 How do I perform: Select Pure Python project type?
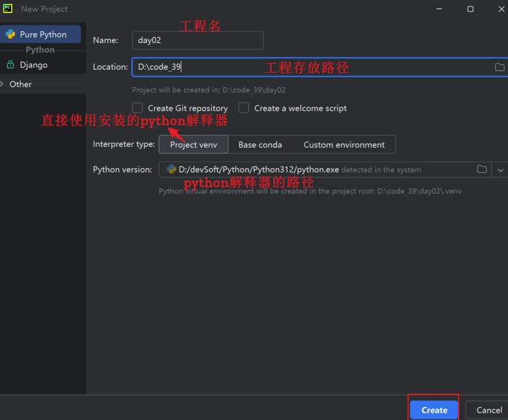coord(40,34)
